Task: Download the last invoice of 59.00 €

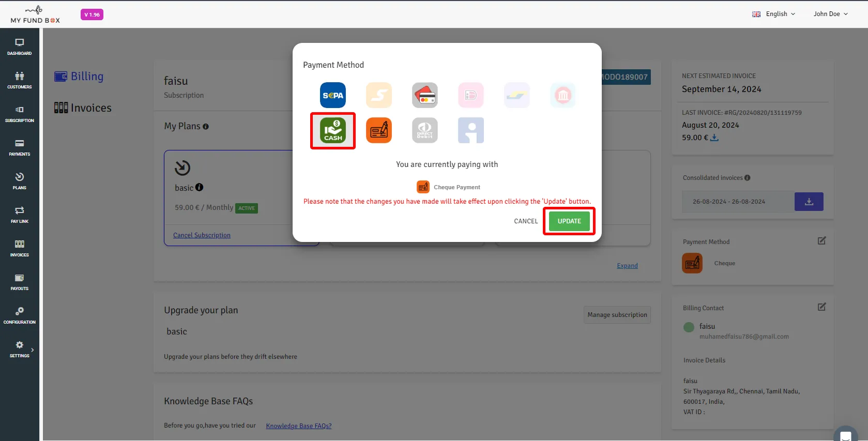Action: pyautogui.click(x=714, y=138)
